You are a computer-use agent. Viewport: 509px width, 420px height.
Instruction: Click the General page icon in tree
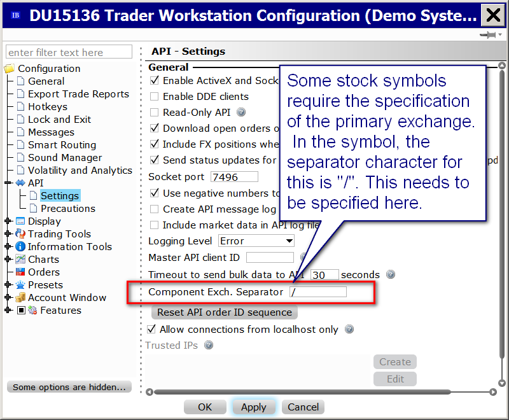(x=20, y=81)
